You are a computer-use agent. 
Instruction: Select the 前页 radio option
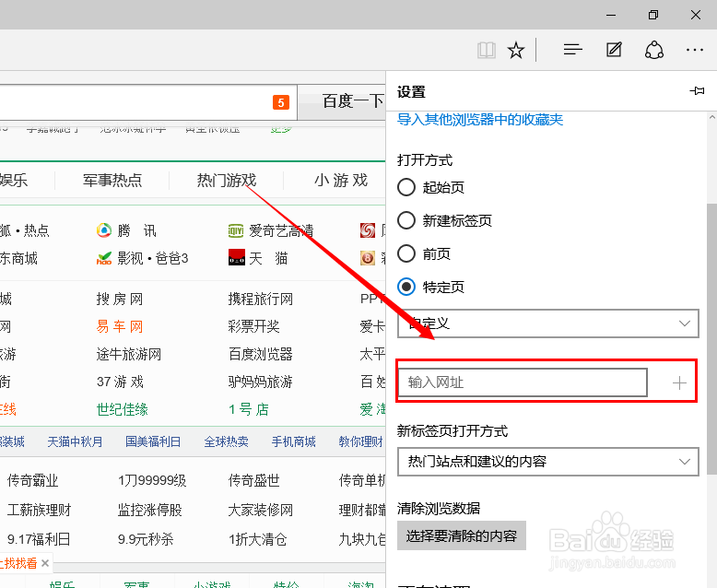tap(406, 253)
